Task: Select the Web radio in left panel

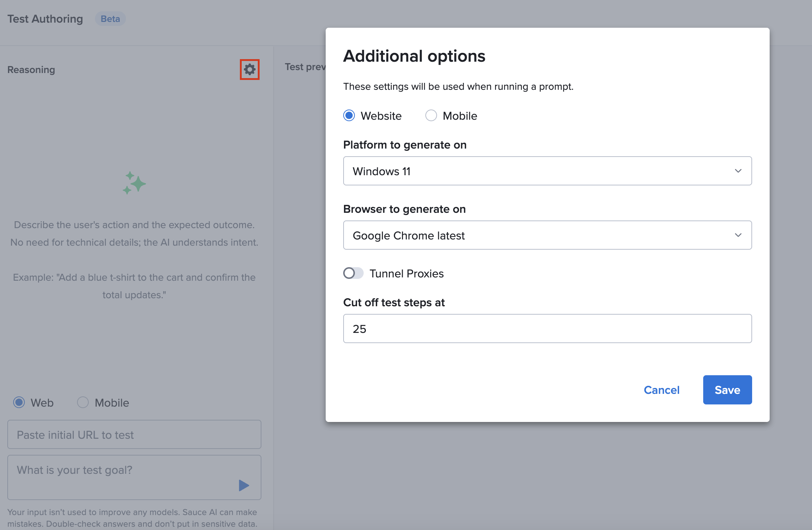Action: (x=19, y=403)
